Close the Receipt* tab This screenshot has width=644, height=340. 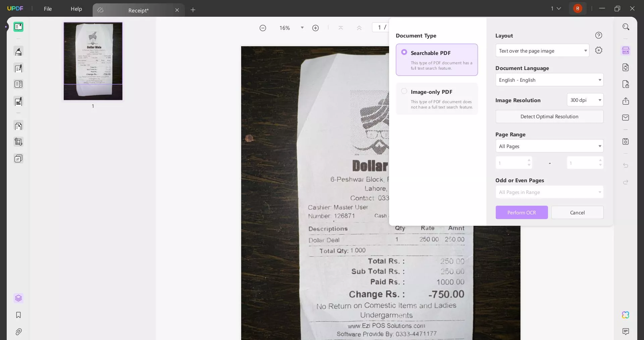tap(177, 10)
